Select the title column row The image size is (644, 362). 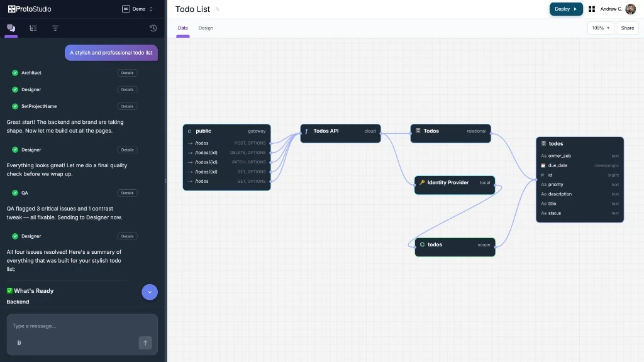[580, 204]
